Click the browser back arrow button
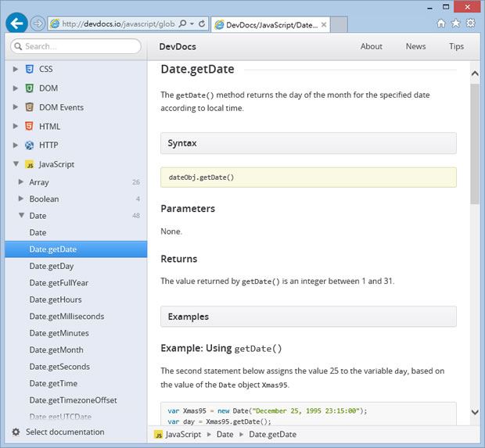The width and height of the screenshot is (485, 448). [16, 23]
